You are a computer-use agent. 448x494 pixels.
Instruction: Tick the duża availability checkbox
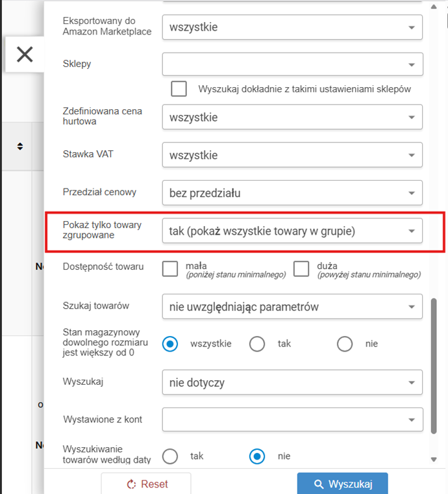(301, 268)
